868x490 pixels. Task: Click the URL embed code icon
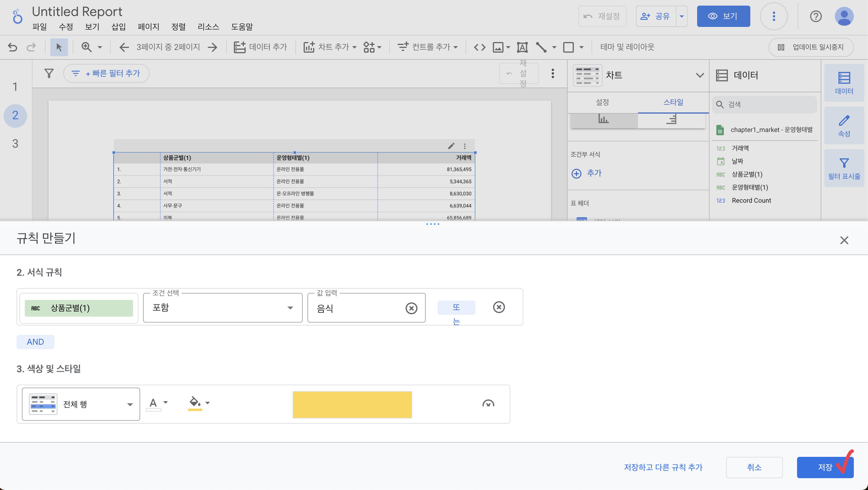(480, 47)
